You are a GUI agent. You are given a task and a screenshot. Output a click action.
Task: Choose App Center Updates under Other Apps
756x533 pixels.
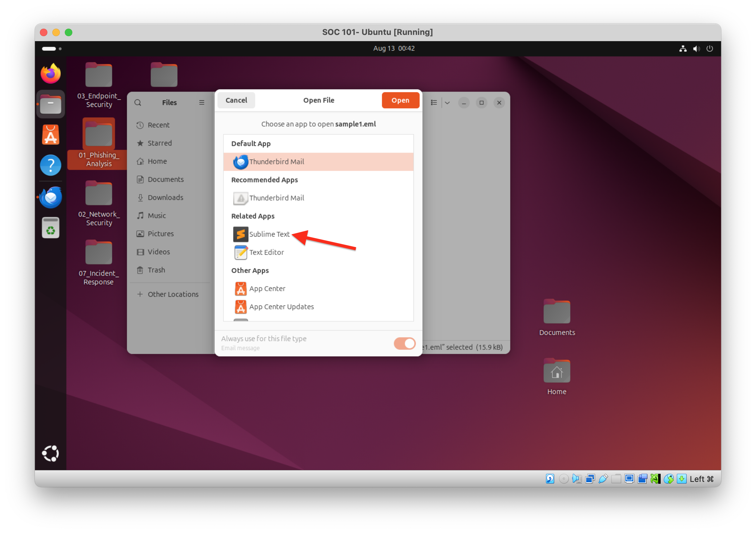pos(318,307)
